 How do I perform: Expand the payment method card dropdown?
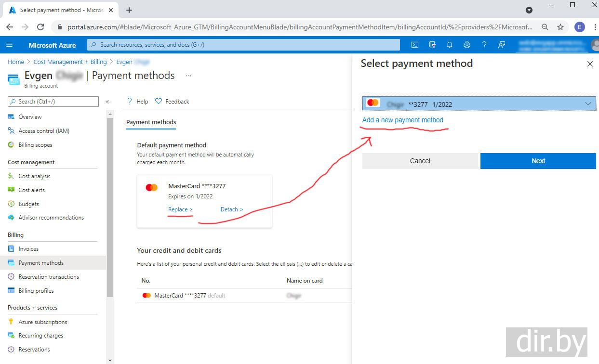pyautogui.click(x=587, y=104)
